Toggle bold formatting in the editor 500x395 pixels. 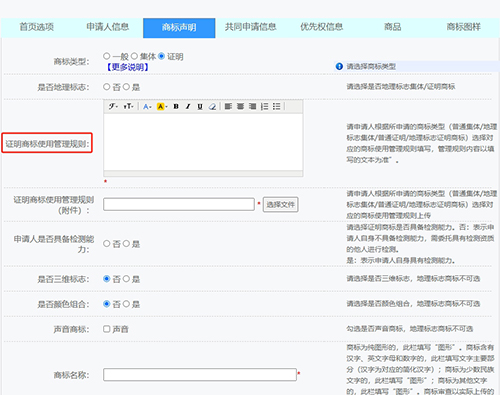176,106
